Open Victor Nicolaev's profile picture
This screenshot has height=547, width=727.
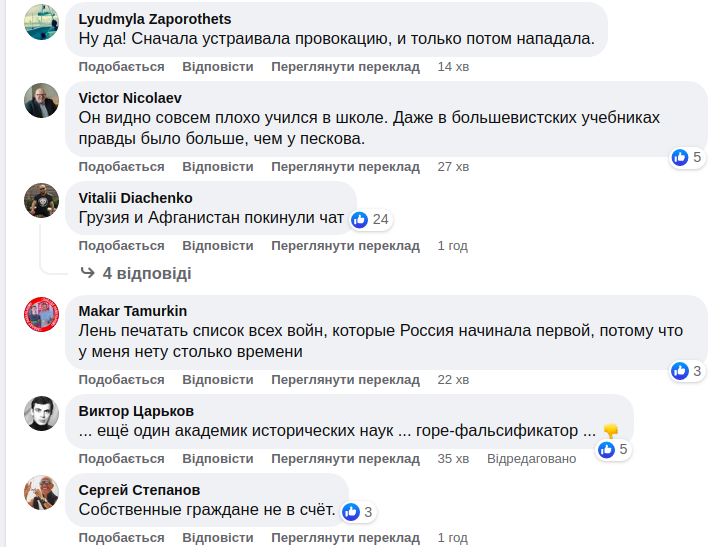(41, 100)
